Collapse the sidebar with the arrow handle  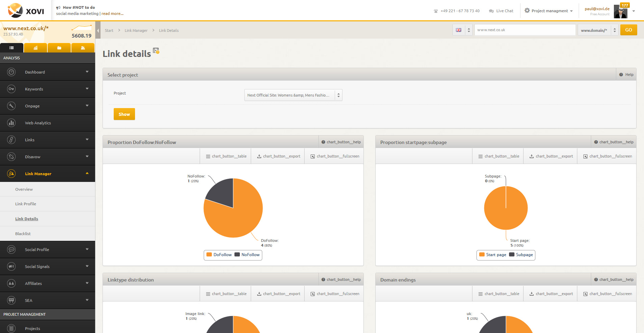click(98, 30)
